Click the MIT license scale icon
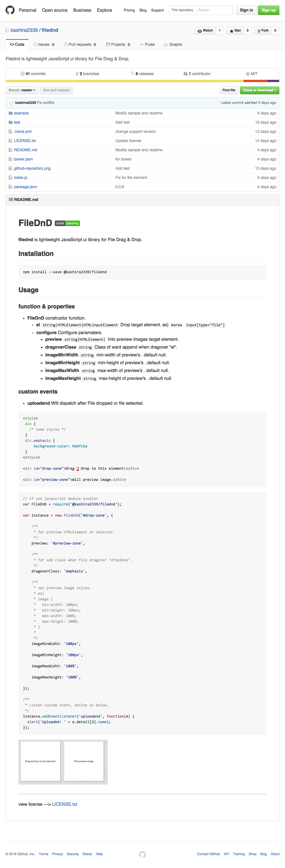The image size is (285, 868). (x=247, y=73)
